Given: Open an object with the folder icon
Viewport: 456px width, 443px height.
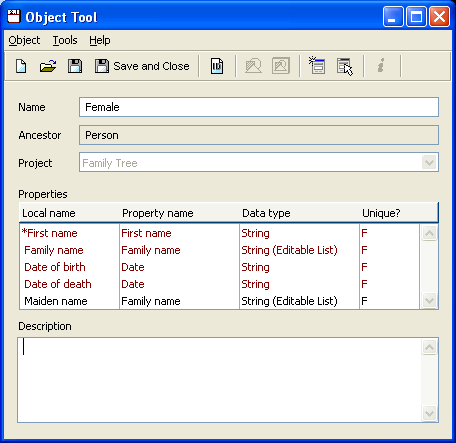Looking at the screenshot, I should coord(48,66).
